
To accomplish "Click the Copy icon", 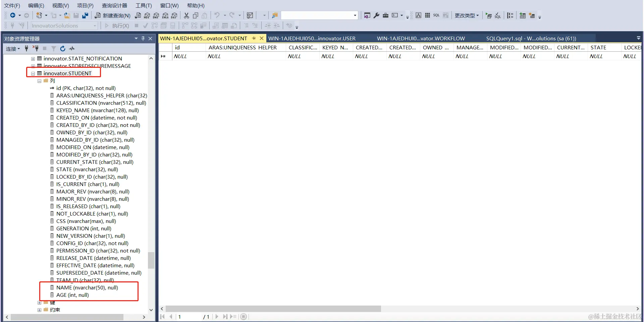I will pos(196,15).
